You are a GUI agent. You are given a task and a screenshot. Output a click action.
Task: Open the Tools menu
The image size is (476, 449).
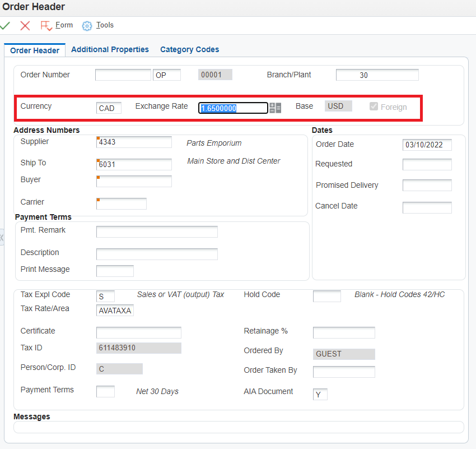(105, 25)
